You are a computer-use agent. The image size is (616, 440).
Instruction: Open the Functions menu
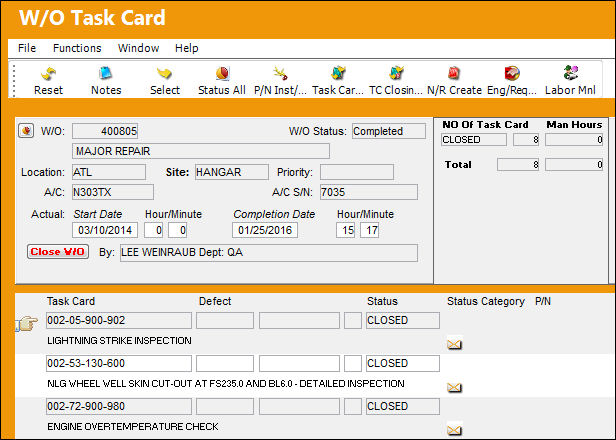click(x=77, y=48)
